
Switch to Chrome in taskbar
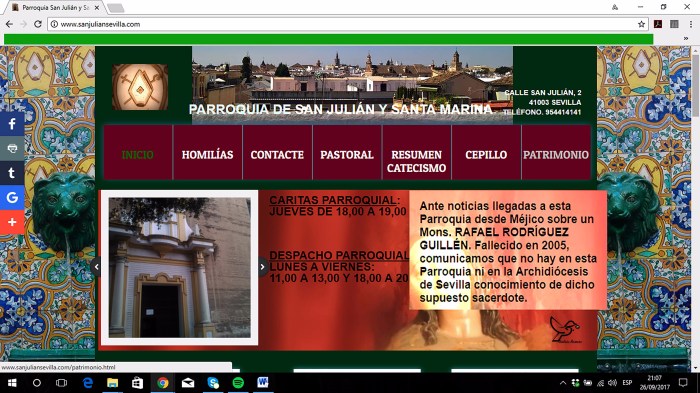163,383
